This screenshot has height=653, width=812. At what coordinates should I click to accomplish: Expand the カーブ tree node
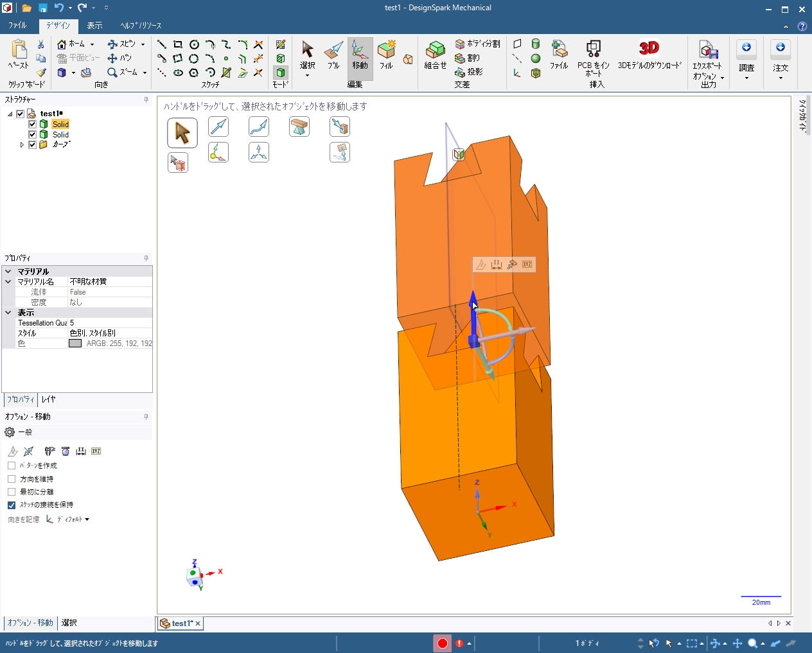pos(22,145)
